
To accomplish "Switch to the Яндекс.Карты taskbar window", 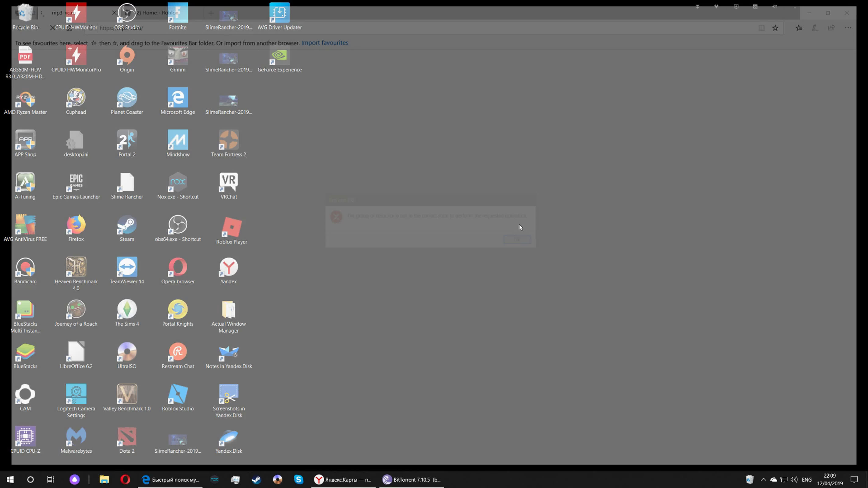I will pos(343,480).
